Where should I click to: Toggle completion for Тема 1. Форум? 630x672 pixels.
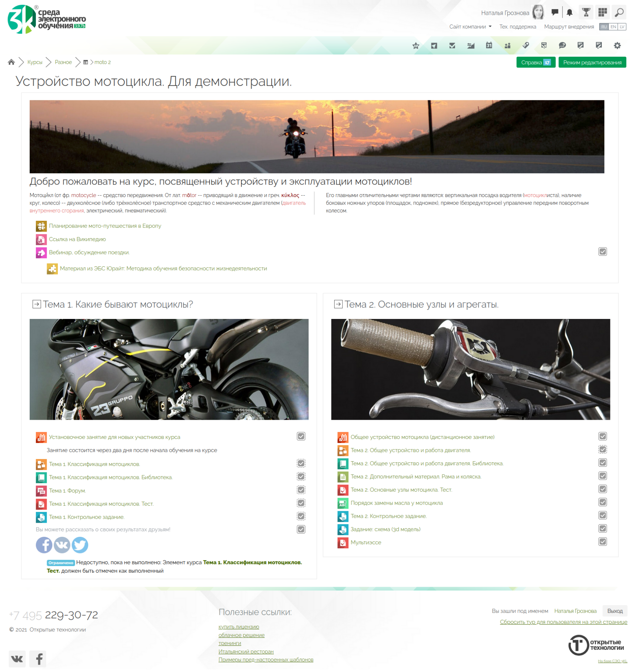click(x=301, y=490)
